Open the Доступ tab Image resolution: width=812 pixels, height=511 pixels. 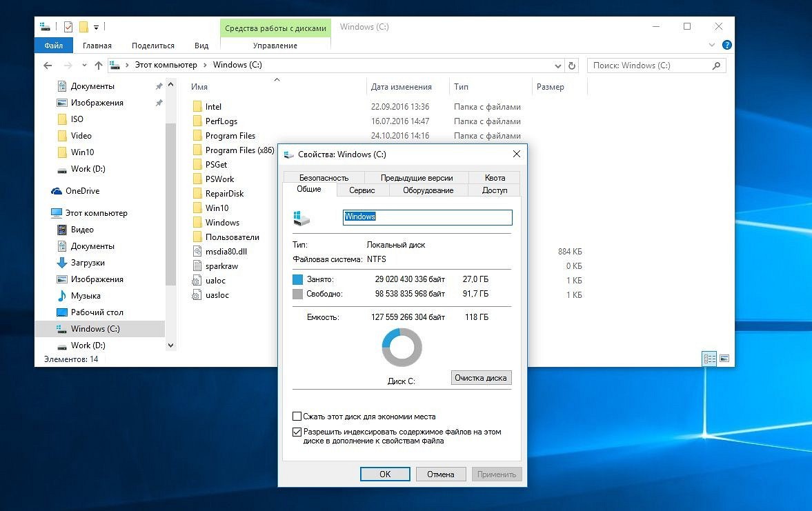pyautogui.click(x=494, y=190)
